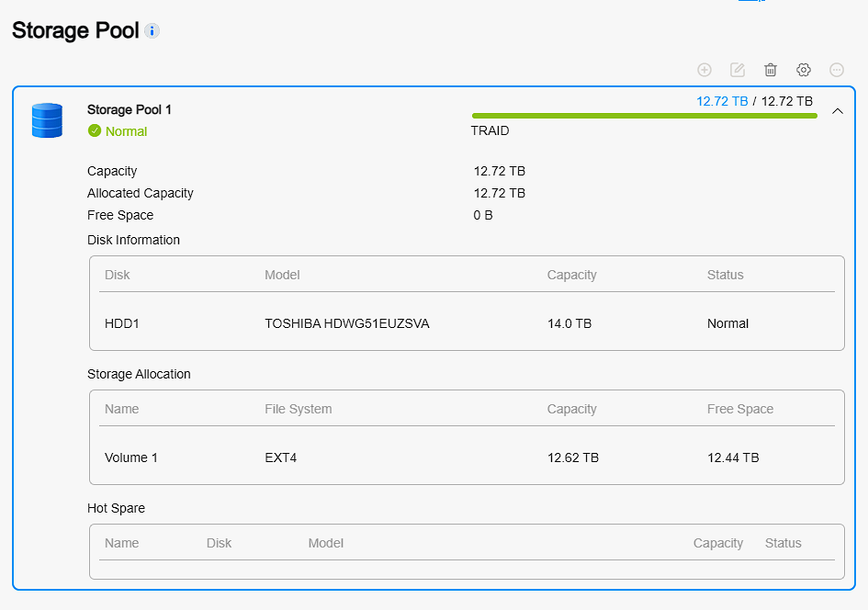868x610 pixels.
Task: Click the TOSHIBA HDWG51EUZSVA model cell
Action: [347, 323]
